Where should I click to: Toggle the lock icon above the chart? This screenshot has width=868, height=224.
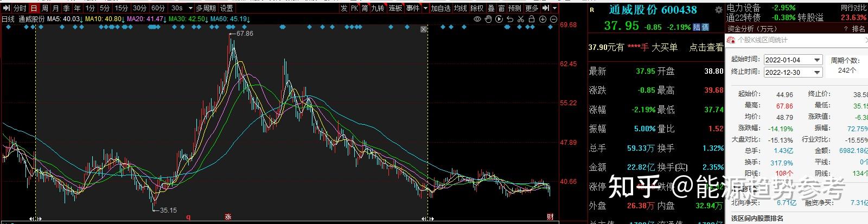click(x=532, y=19)
